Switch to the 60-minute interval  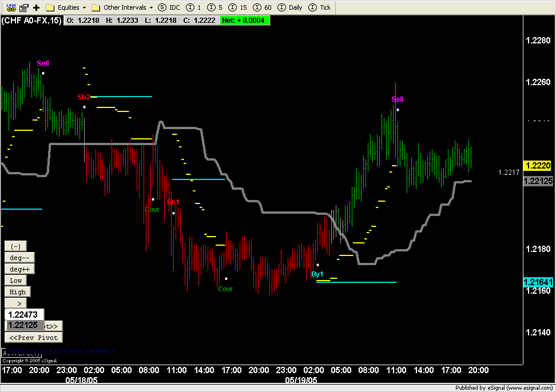click(x=262, y=7)
